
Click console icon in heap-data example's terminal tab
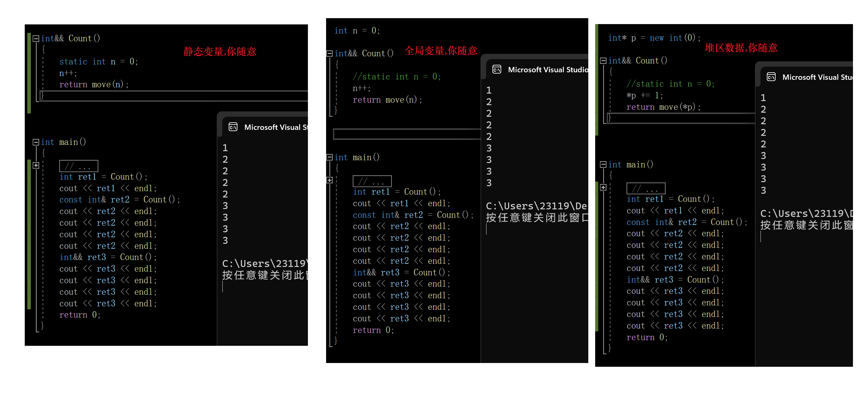click(771, 77)
